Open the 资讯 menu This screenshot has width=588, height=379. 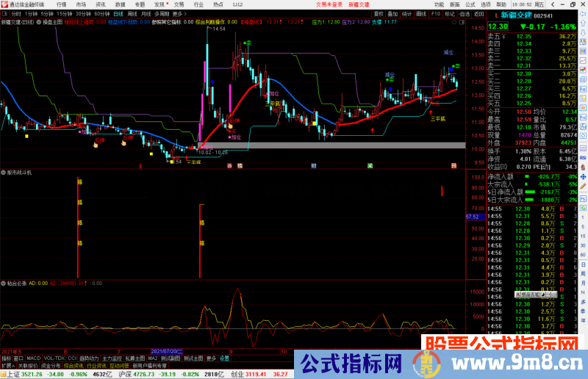[101, 4]
